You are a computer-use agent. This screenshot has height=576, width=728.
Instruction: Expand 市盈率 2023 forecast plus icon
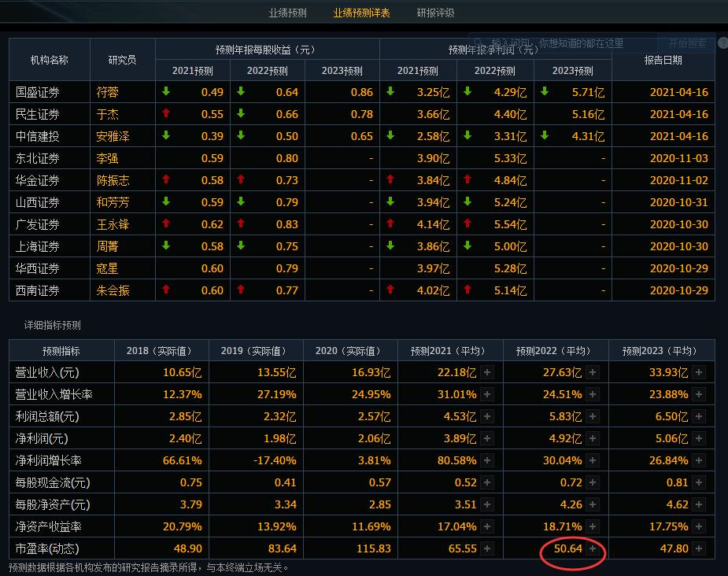[x=699, y=548]
